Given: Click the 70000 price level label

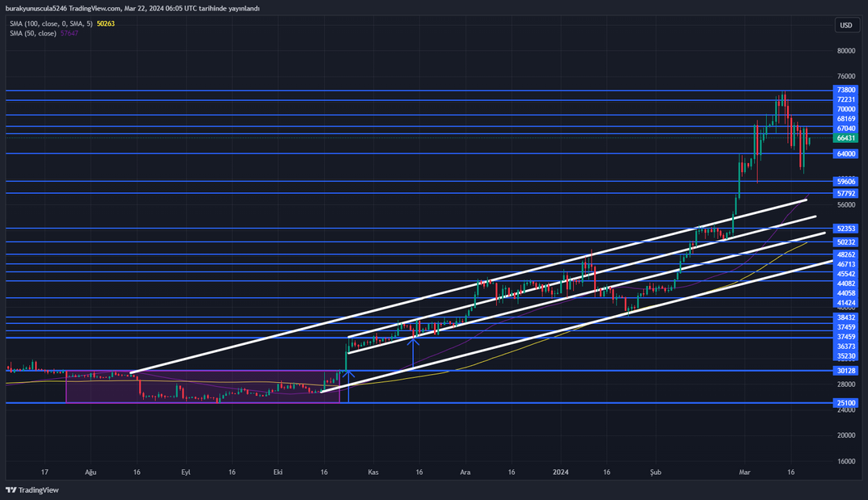Looking at the screenshot, I should [x=846, y=110].
